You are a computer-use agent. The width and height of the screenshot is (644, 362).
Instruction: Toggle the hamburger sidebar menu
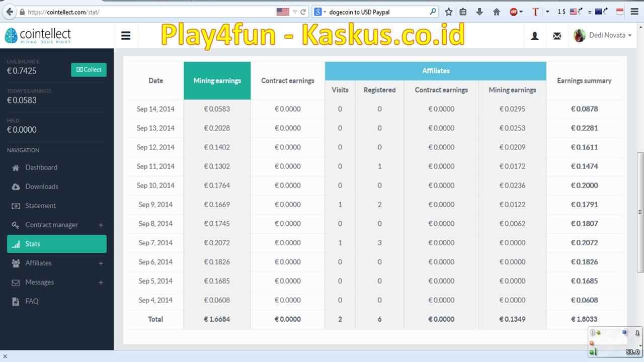click(126, 35)
